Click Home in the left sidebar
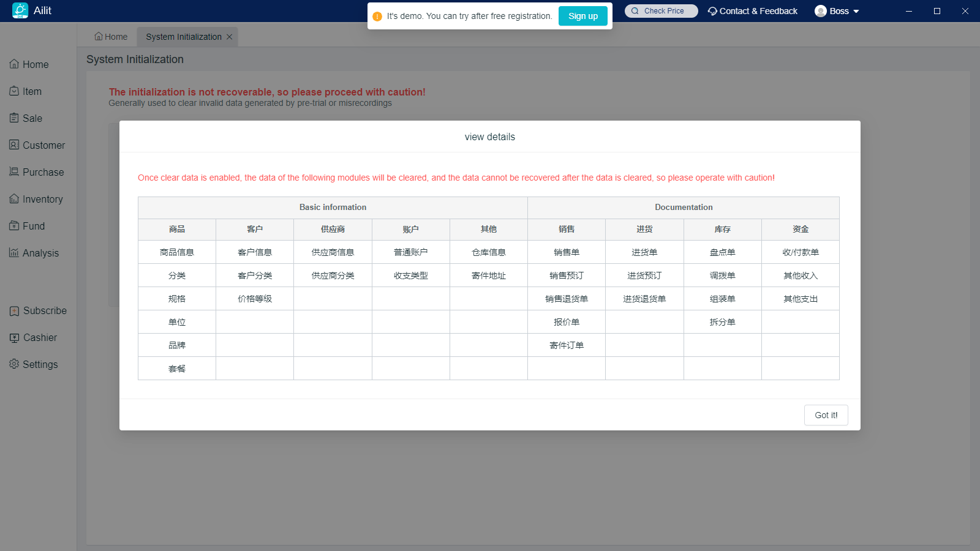This screenshot has height=551, width=980. (35, 64)
